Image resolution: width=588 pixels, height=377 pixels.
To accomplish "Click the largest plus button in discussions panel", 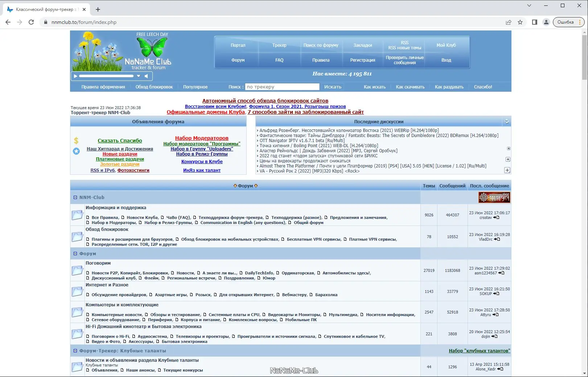I will click(507, 170).
